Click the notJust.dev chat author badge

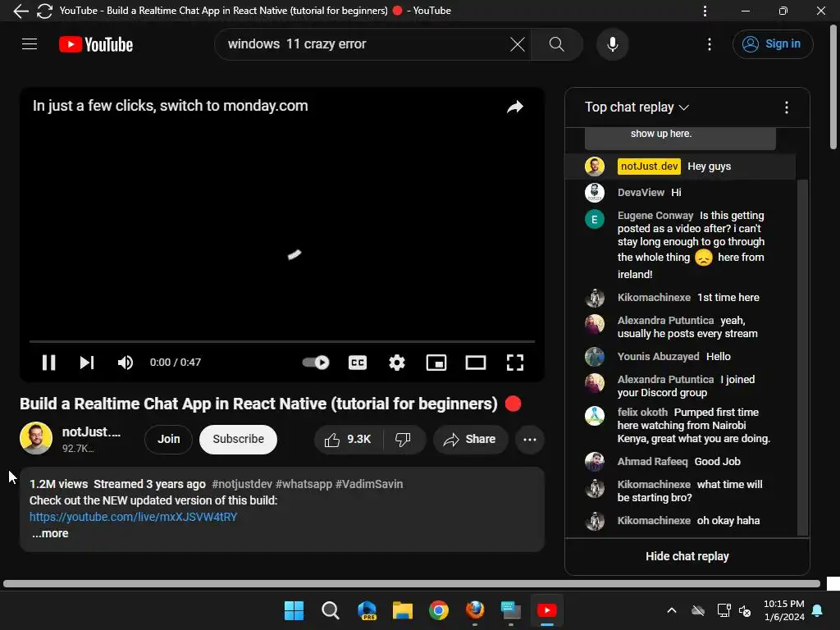[x=649, y=166]
